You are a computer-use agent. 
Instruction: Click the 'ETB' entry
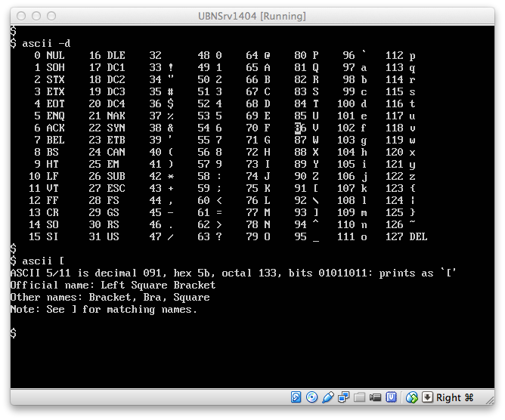coord(116,140)
